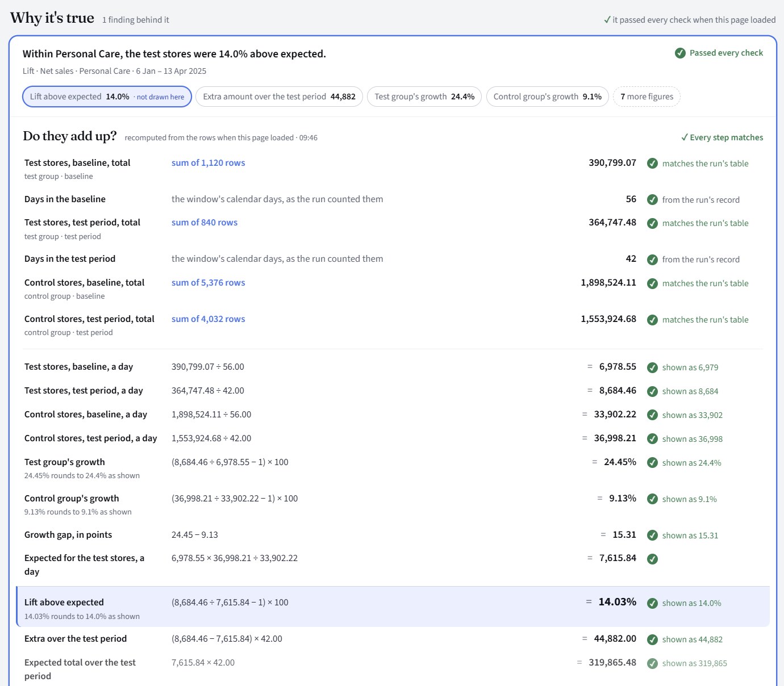Click the check icon next to 1,553,924.68
Image resolution: width=784 pixels, height=686 pixels.
653,320
